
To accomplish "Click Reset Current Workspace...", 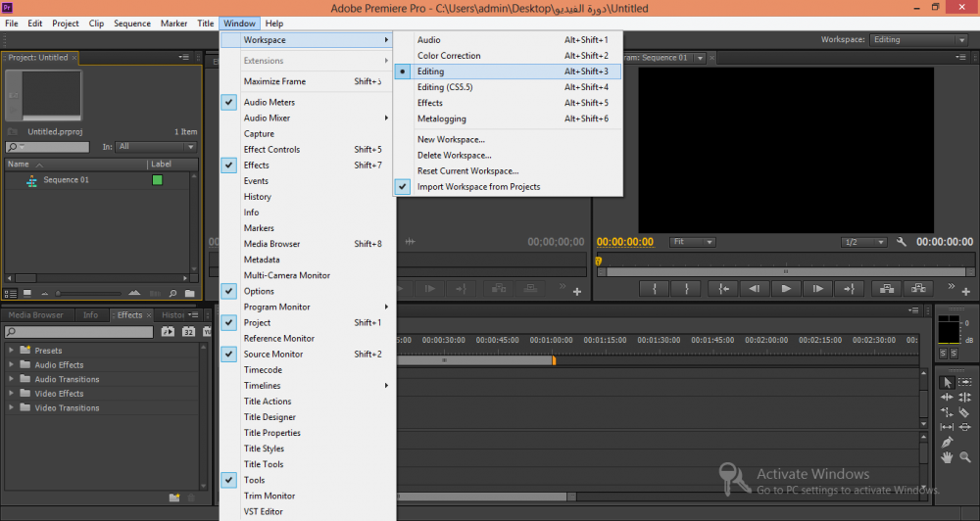I will pos(467,170).
